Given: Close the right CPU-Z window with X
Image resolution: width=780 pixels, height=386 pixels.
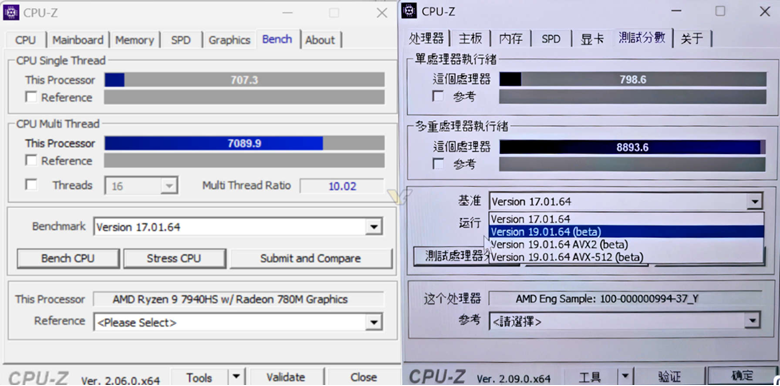Looking at the screenshot, I should tap(765, 11).
